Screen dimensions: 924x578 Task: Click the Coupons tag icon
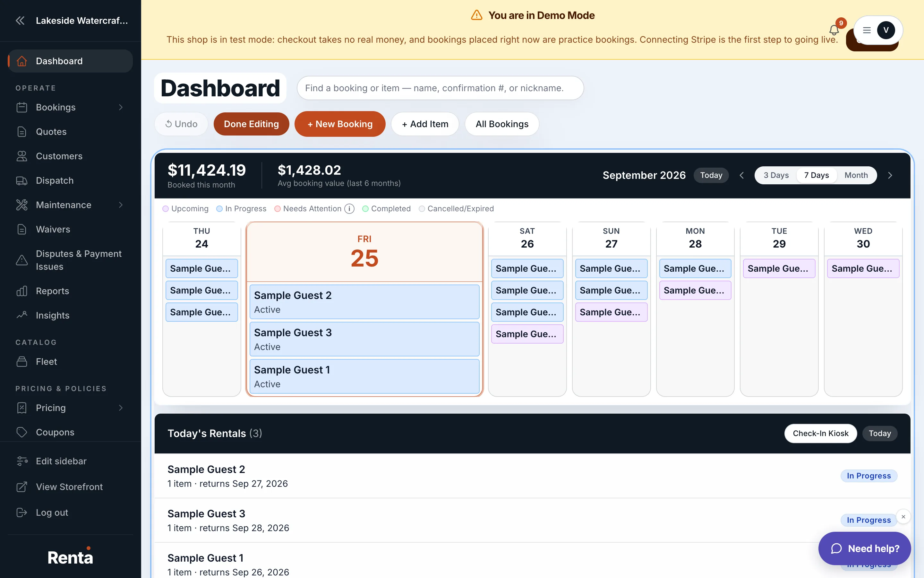22,432
